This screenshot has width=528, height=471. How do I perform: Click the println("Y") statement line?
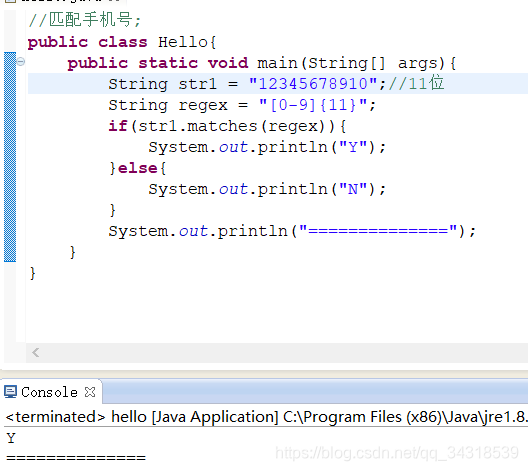coord(267,147)
